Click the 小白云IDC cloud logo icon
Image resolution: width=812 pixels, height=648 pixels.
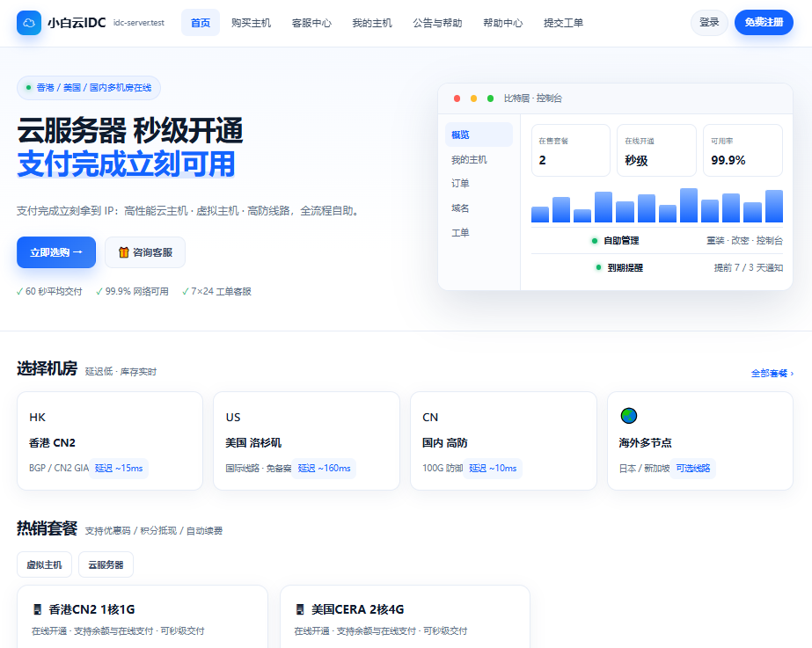click(x=29, y=23)
